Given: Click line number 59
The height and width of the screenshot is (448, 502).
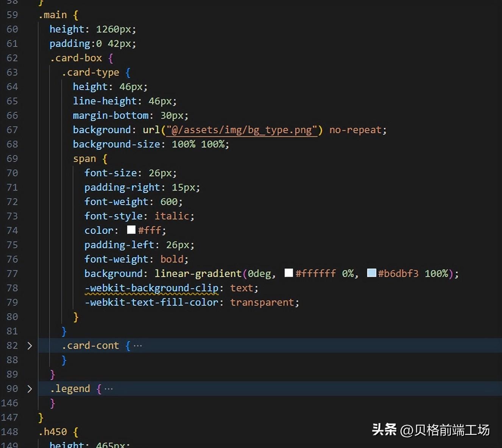Looking at the screenshot, I should pyautogui.click(x=12, y=15).
